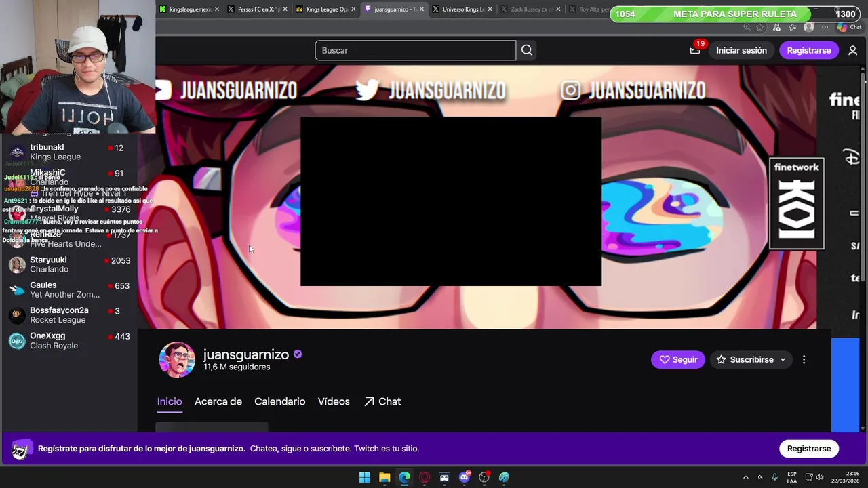Click the juansguarnizo channel name
Screen dimensions: 868x488
(x=246, y=354)
